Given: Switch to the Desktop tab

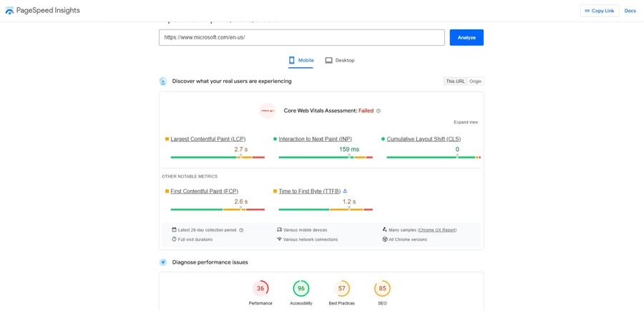Looking at the screenshot, I should pos(340,60).
